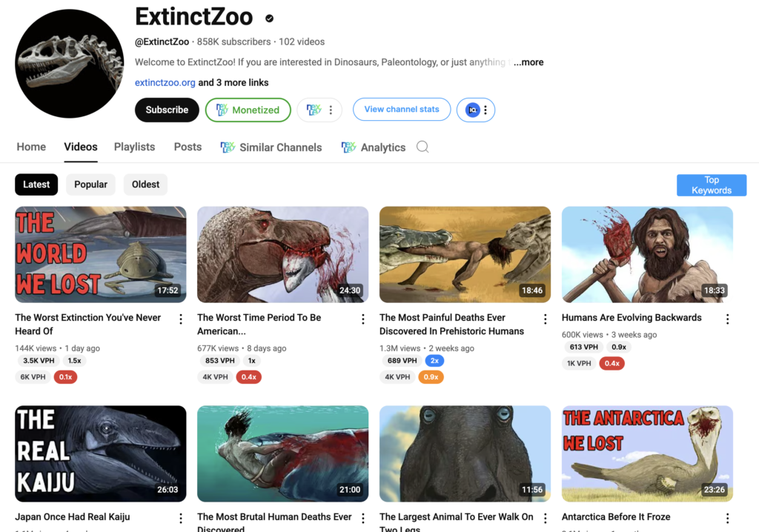This screenshot has height=532, width=759.
Task: Select the Latest sort filter
Action: [x=36, y=184]
